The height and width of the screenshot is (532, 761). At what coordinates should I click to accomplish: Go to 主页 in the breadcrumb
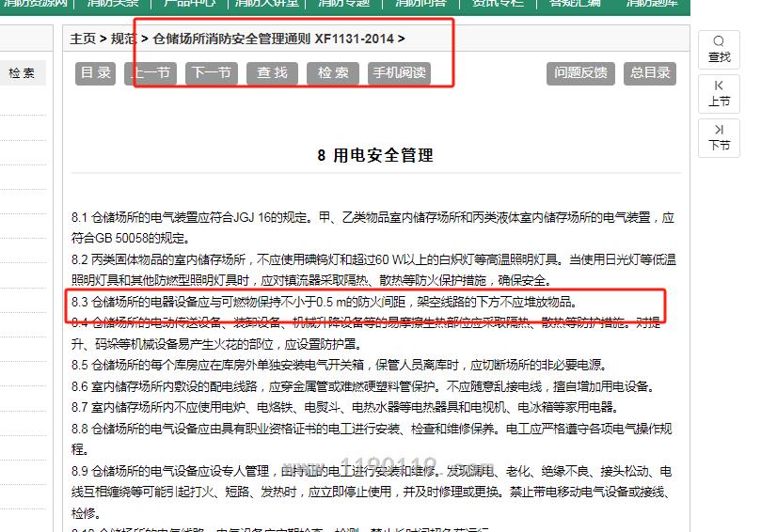[x=83, y=39]
